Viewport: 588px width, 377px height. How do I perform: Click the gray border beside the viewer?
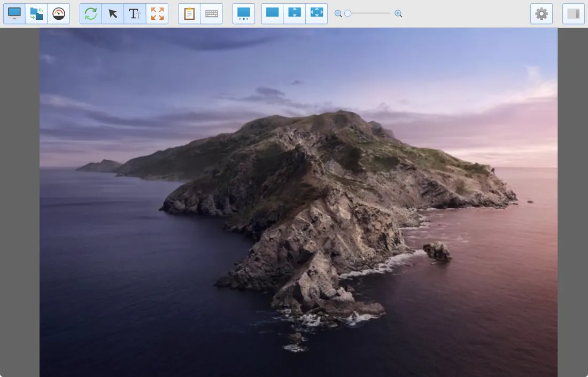19,203
